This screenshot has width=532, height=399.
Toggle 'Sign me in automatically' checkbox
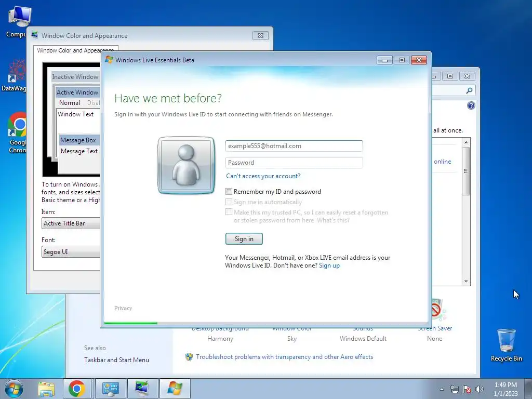(x=229, y=202)
